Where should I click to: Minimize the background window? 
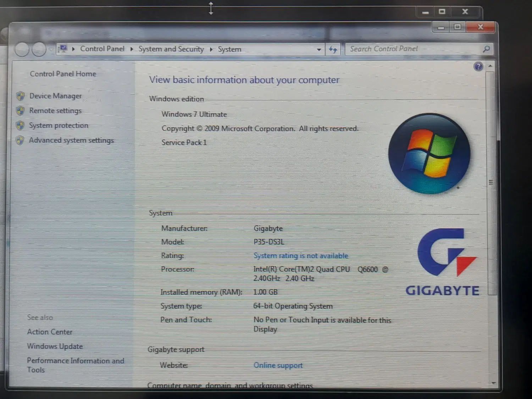[426, 12]
